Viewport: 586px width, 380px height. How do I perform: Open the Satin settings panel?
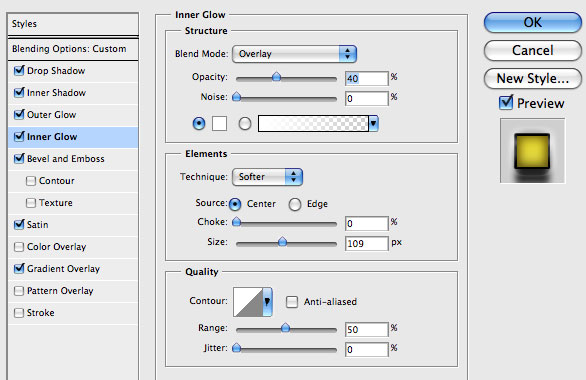(x=37, y=225)
